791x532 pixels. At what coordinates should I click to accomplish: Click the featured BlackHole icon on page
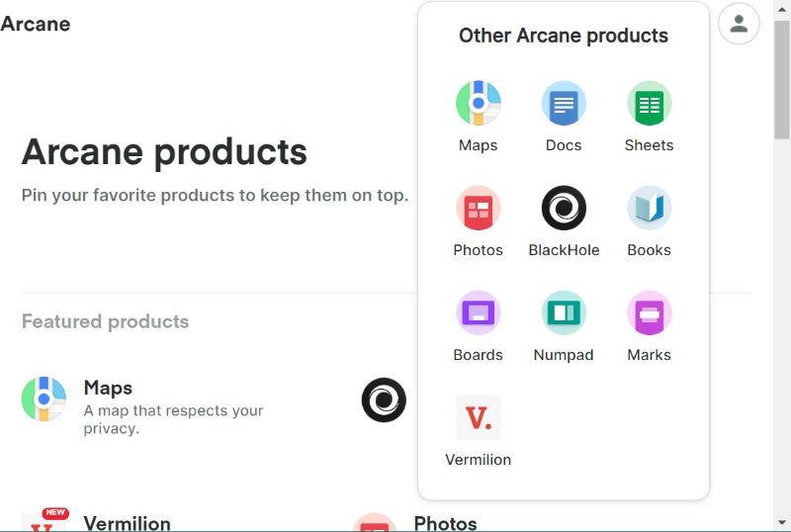[384, 399]
